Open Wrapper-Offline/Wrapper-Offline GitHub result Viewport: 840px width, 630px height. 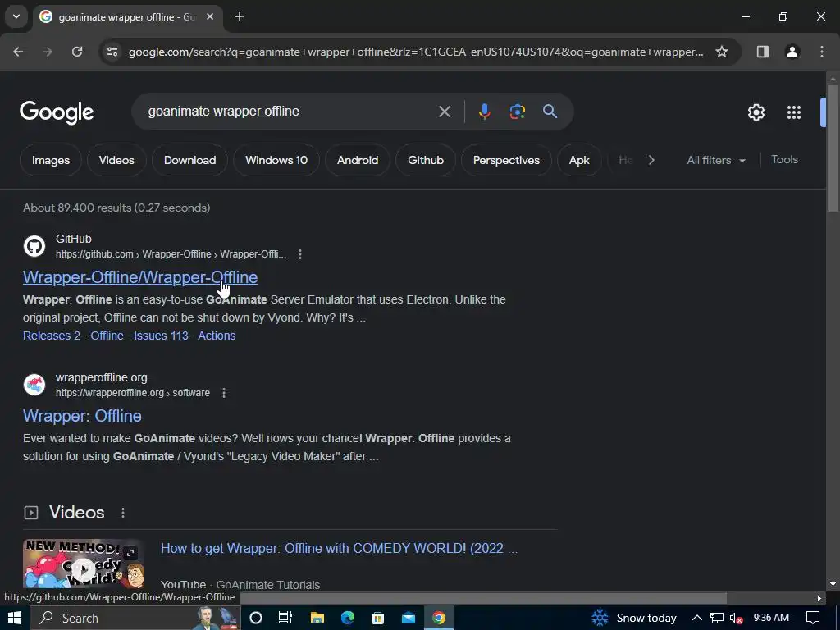[x=140, y=277]
